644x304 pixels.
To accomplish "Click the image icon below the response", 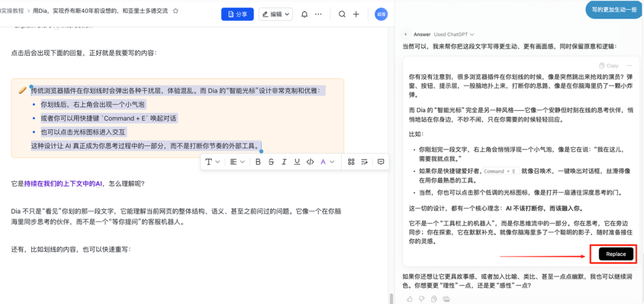I will coord(445,298).
